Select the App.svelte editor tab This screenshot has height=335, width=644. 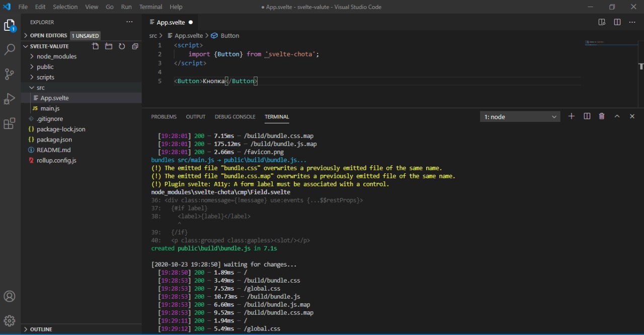171,22
